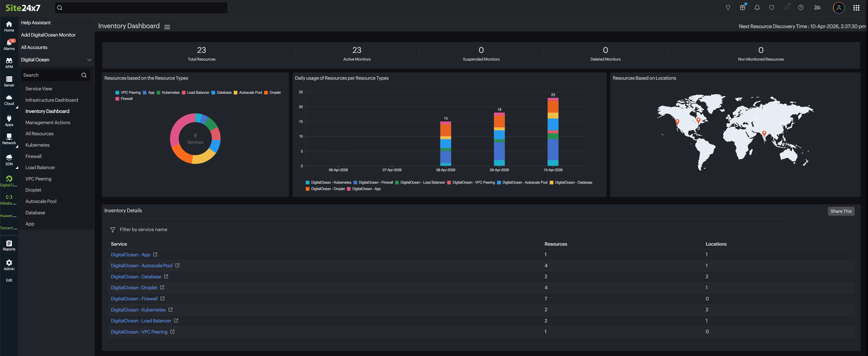Click the Share This button

tap(841, 211)
